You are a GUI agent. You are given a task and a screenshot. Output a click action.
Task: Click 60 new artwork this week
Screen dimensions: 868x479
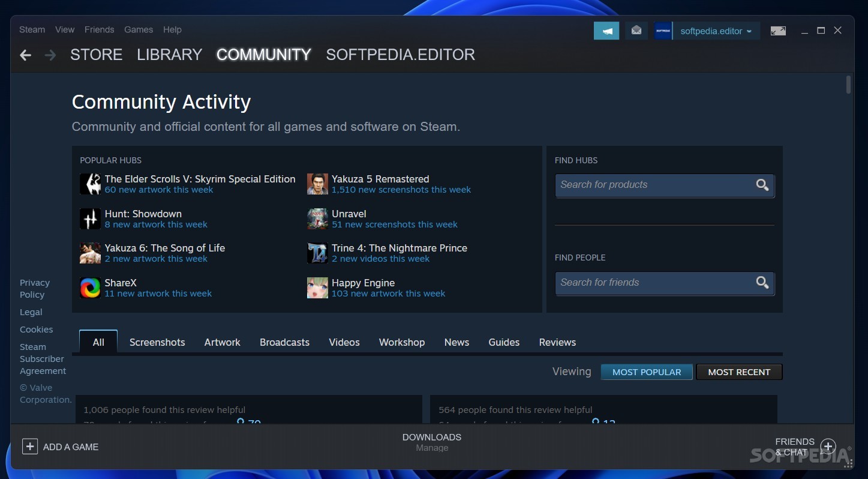tap(159, 190)
